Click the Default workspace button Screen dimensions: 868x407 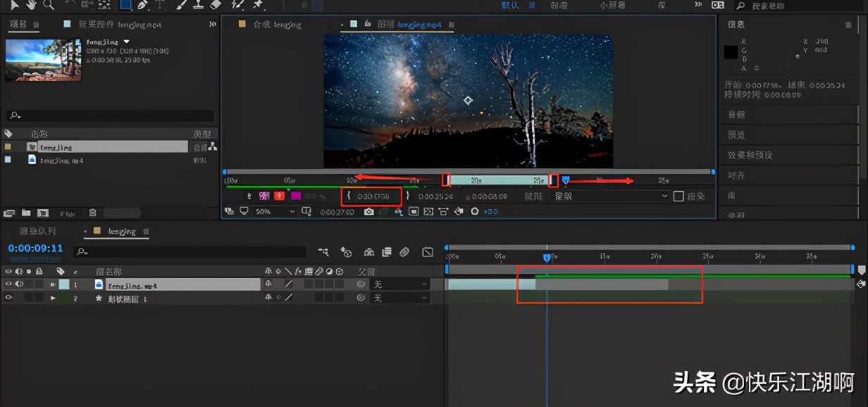(x=510, y=5)
